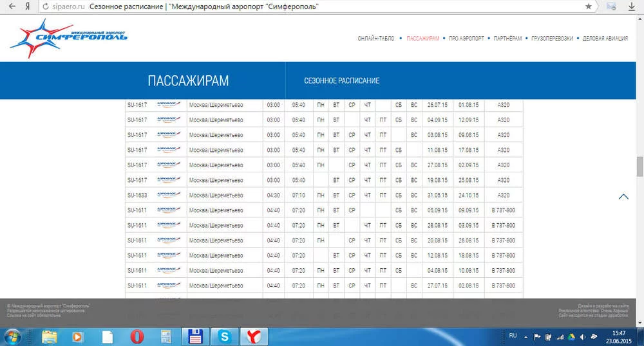This screenshot has height=346, width=644.
Task: Click the end date 24.10.15
Action: (469, 195)
